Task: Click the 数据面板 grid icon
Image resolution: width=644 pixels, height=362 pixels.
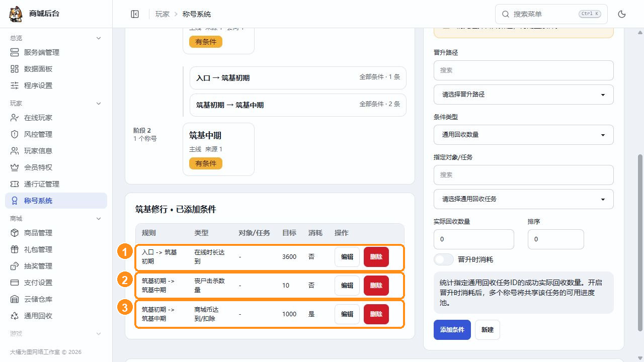Action: 15,69
